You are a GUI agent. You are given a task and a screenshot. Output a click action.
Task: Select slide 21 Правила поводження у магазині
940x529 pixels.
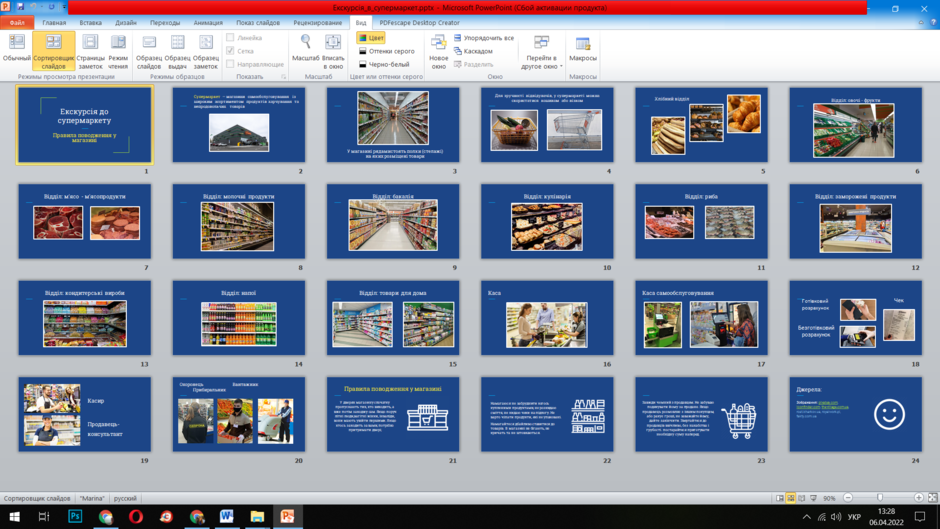393,414
